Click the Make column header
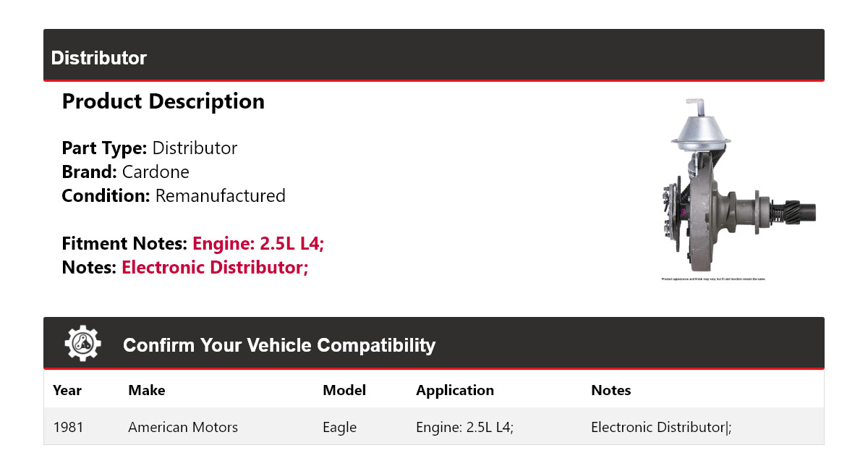Viewport: 868px width, 474px height. coord(146,391)
